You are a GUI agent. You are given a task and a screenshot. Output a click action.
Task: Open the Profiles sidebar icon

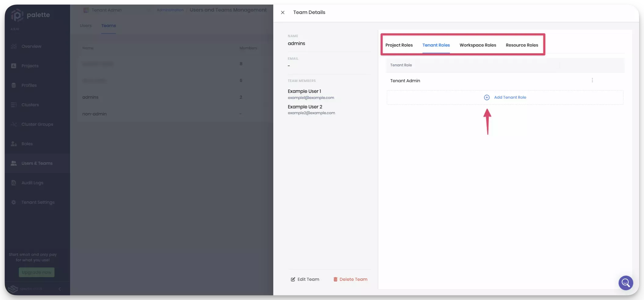click(x=14, y=85)
